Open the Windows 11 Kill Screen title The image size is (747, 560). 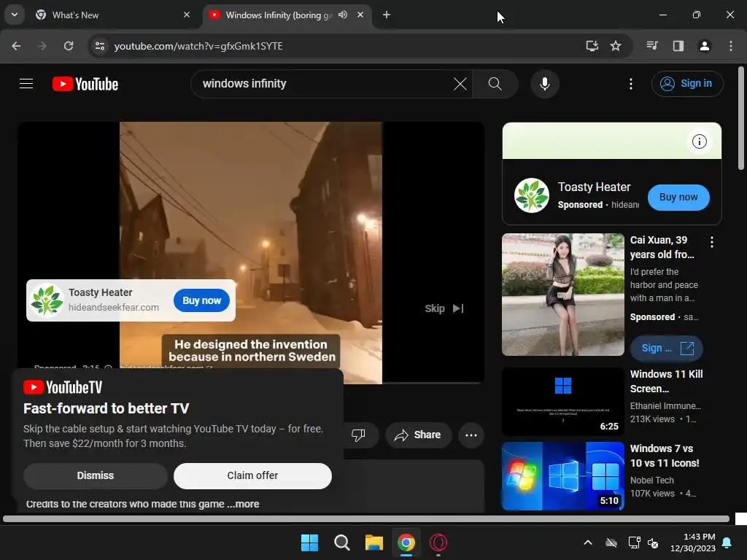pos(667,381)
